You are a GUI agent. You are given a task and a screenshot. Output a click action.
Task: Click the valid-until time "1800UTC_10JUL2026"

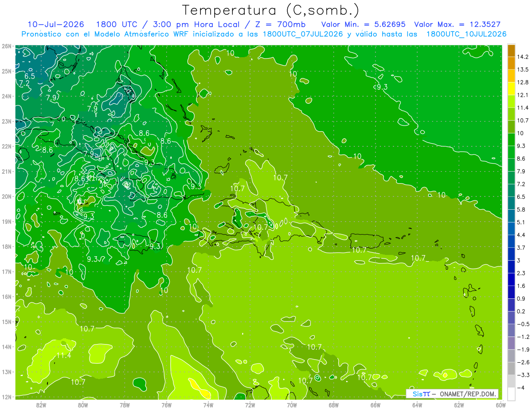point(466,34)
